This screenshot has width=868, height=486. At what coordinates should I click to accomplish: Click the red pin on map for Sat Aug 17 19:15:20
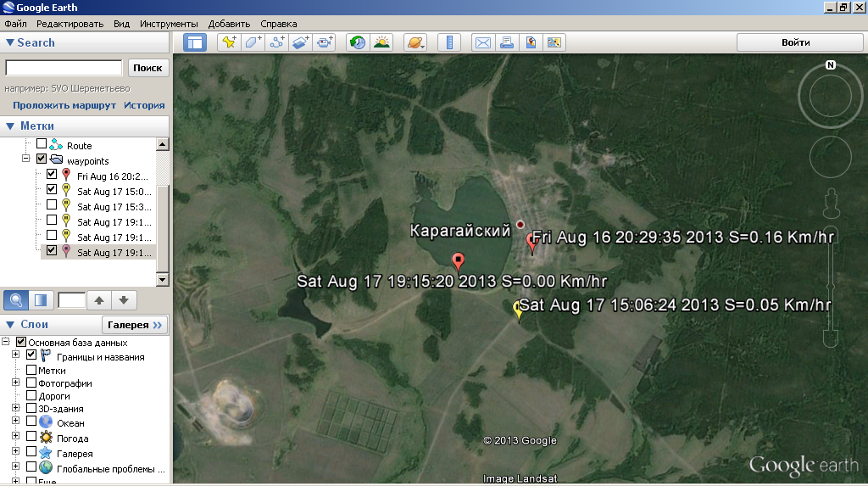coord(458,261)
